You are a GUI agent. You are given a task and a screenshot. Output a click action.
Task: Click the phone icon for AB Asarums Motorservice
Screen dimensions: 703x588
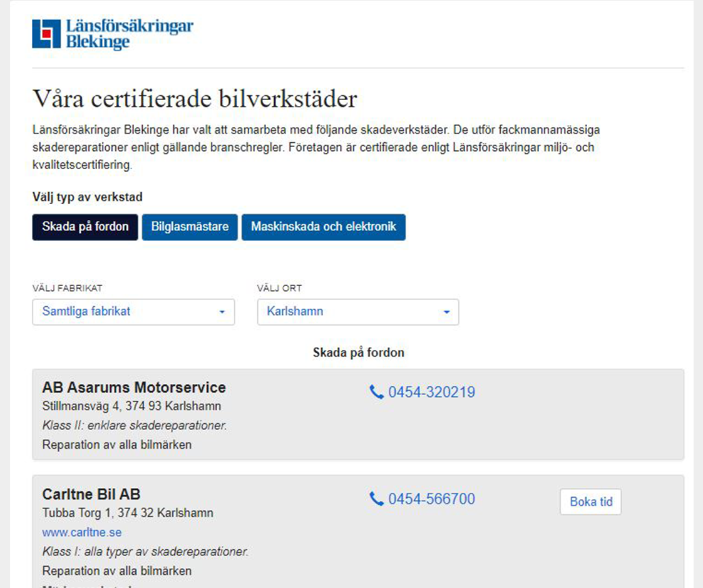(x=376, y=392)
